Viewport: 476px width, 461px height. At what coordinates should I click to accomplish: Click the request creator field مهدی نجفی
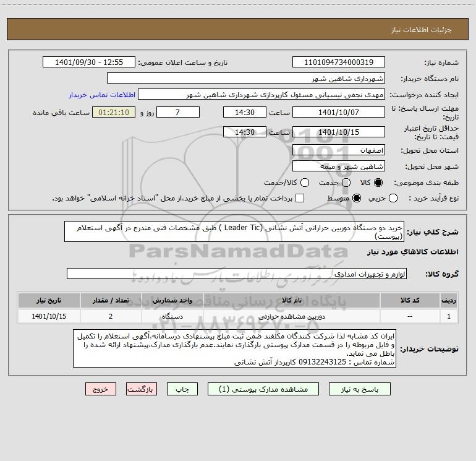(x=261, y=94)
